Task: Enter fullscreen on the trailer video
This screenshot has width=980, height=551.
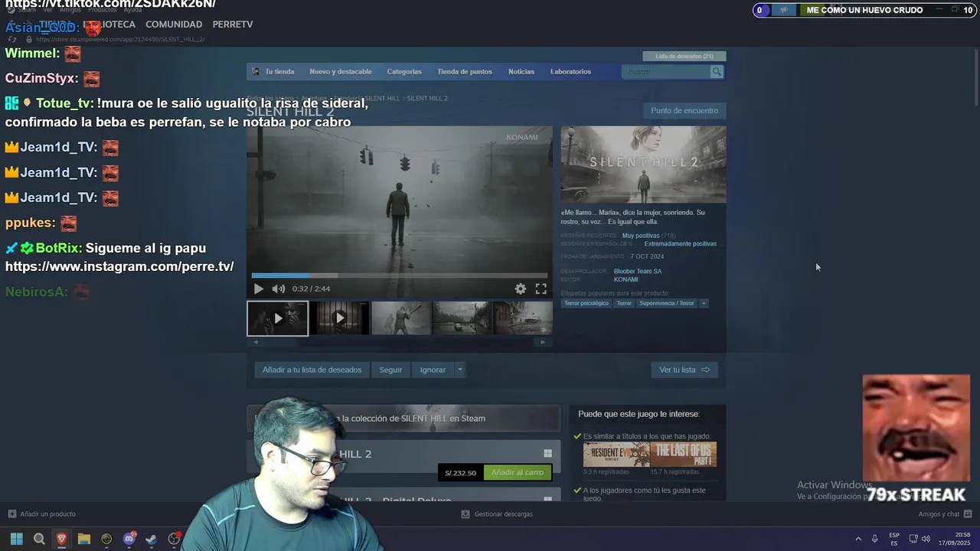Action: [541, 289]
